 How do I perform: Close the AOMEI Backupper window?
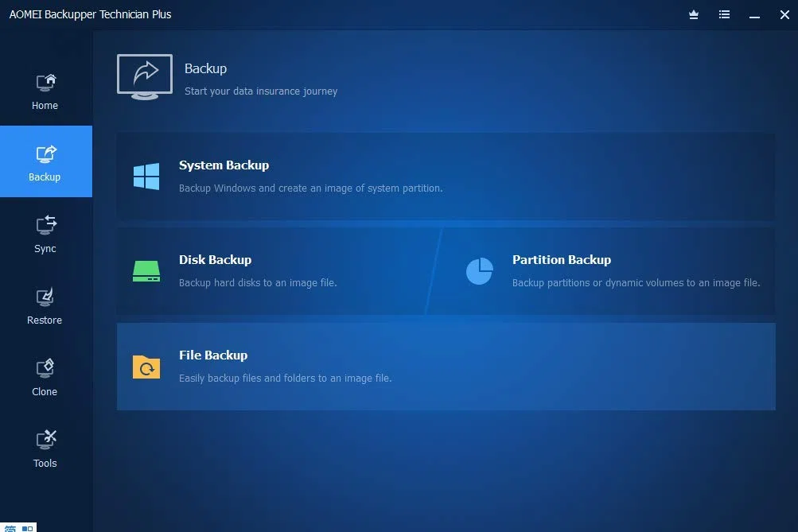pos(784,15)
